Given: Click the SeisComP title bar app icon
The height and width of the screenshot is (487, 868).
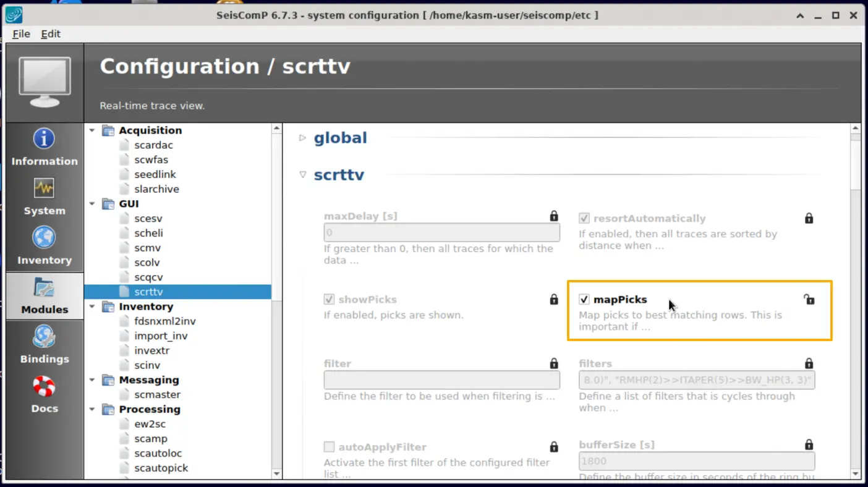Looking at the screenshot, I should click(x=13, y=15).
